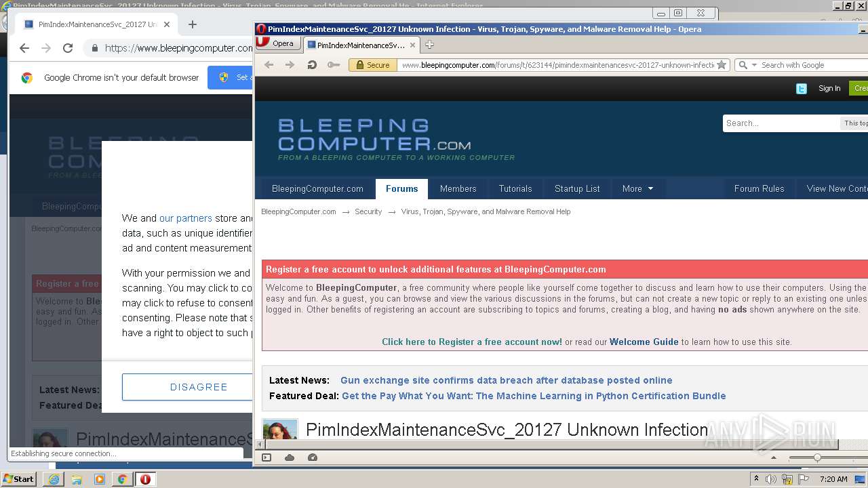Open the Welcome Guide link

tap(644, 342)
